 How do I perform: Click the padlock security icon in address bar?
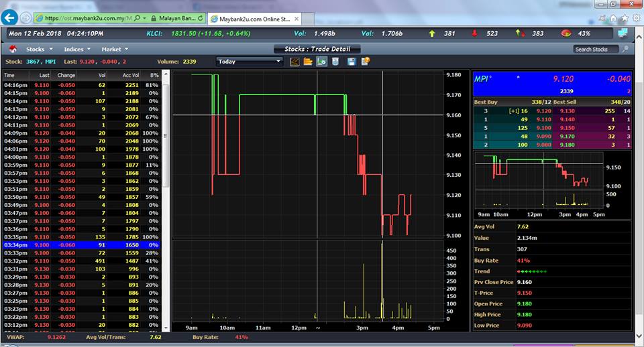coord(154,19)
